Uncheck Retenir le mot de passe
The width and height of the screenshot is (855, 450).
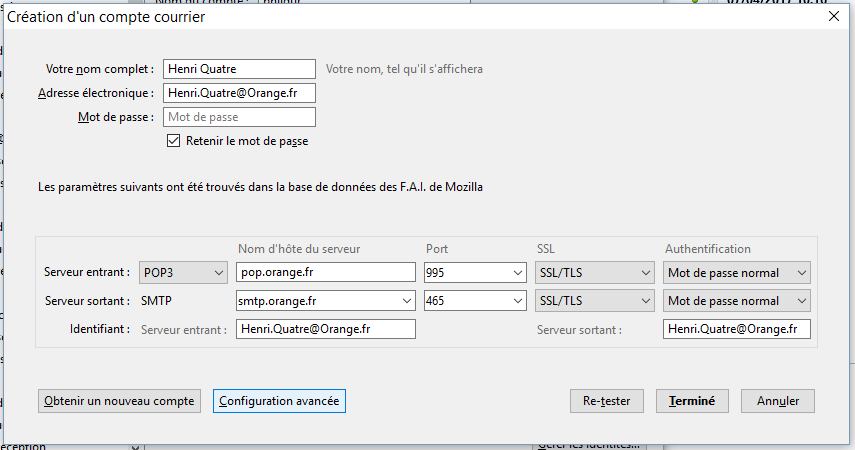[174, 141]
